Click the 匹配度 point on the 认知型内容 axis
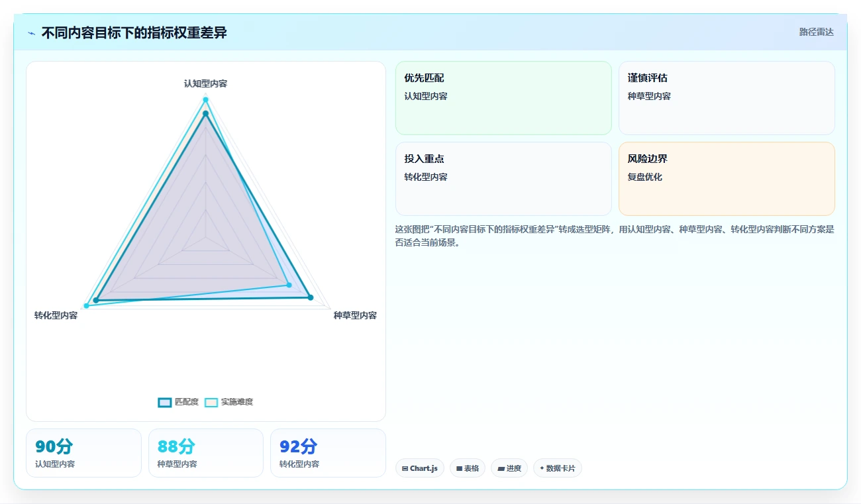The width and height of the screenshot is (861, 504). point(205,114)
